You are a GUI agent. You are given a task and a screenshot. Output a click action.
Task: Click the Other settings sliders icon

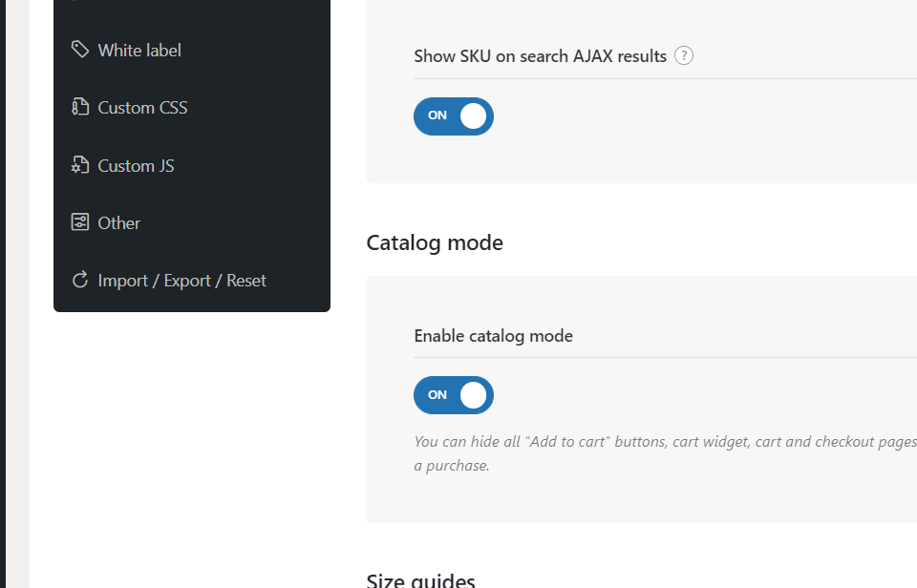[x=80, y=222]
